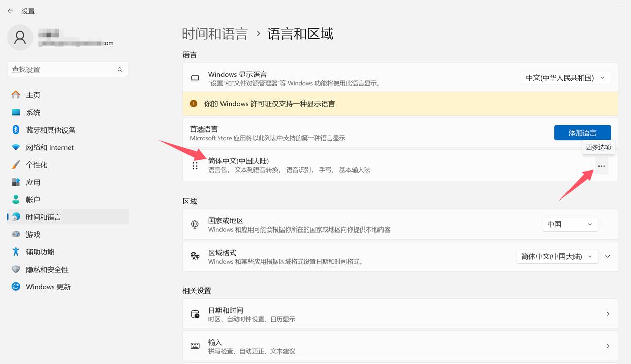This screenshot has width=631, height=364.
Task: Click the chevron on 输入 row
Action: (608, 346)
